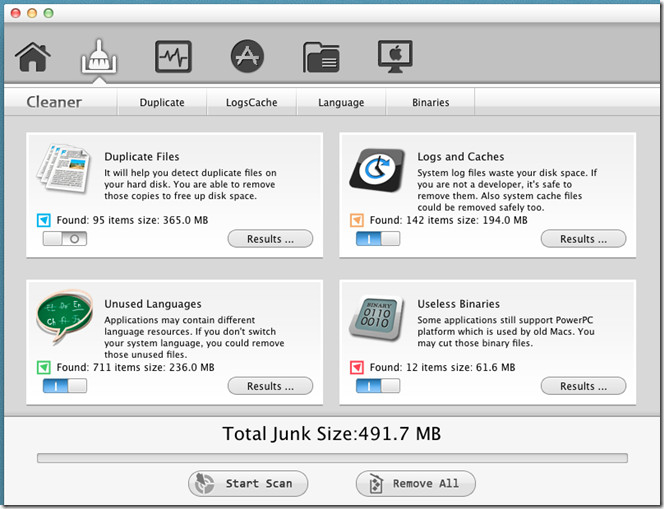This screenshot has height=509, width=664.
Task: Open the file manager folder icon
Action: click(321, 58)
